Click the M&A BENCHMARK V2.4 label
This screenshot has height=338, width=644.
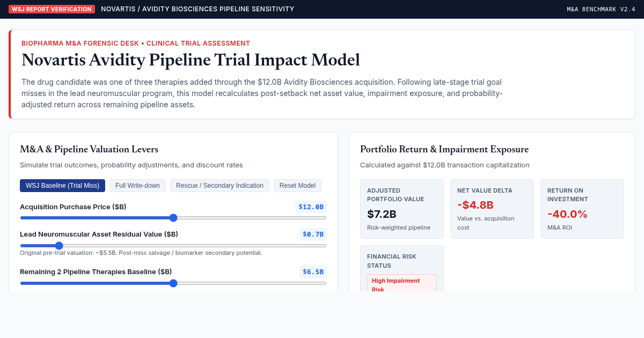click(x=601, y=9)
